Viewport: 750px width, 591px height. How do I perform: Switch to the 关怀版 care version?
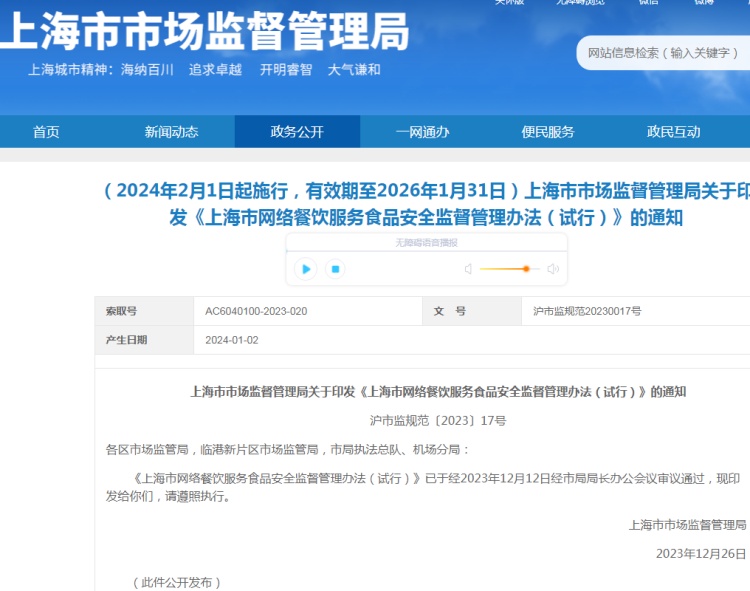click(x=509, y=3)
